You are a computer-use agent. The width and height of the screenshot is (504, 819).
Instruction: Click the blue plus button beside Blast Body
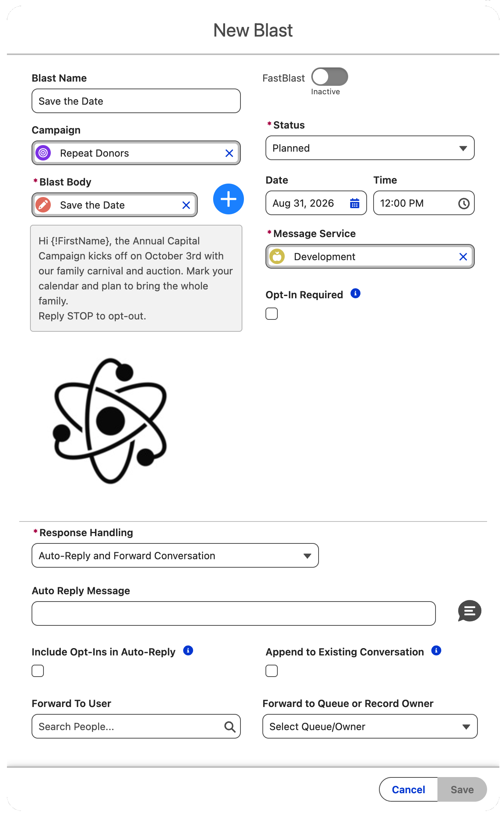point(229,199)
